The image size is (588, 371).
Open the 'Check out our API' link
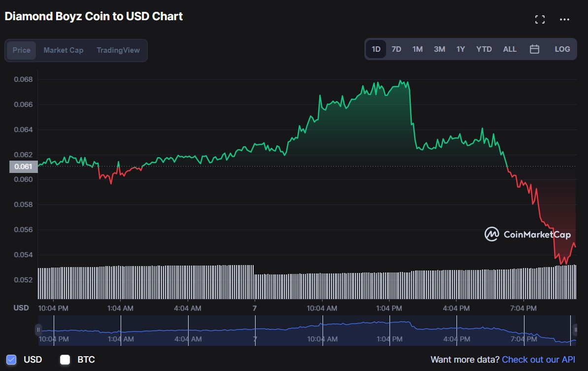538,360
